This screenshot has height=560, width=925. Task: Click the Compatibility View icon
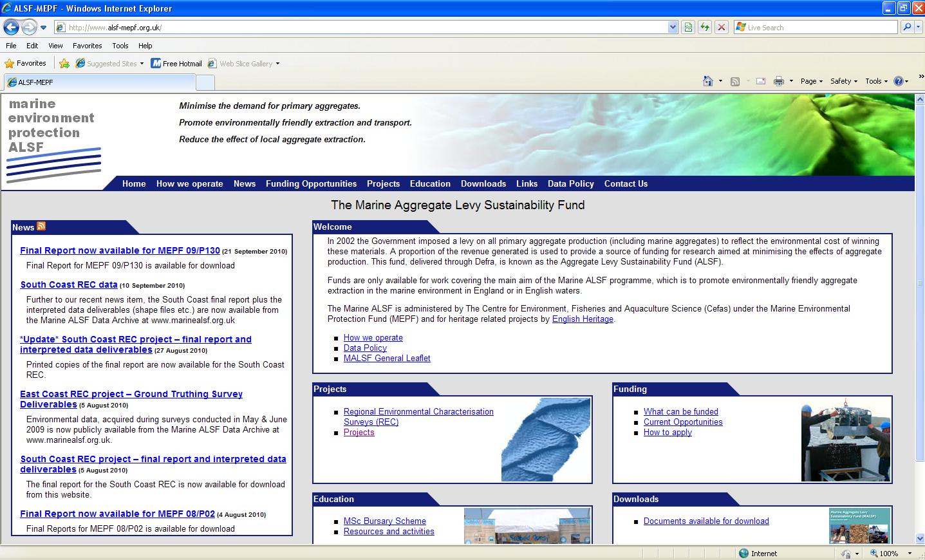(688, 27)
